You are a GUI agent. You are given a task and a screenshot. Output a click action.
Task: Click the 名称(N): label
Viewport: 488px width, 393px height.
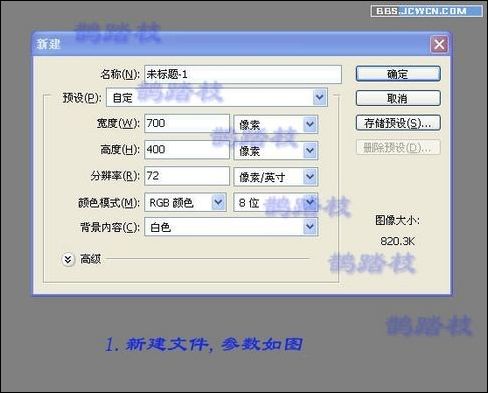[120, 74]
